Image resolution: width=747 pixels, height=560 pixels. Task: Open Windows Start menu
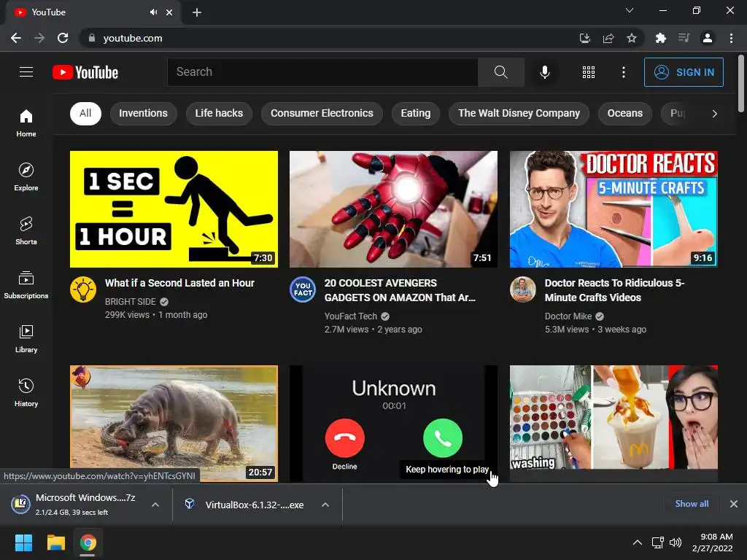click(23, 542)
